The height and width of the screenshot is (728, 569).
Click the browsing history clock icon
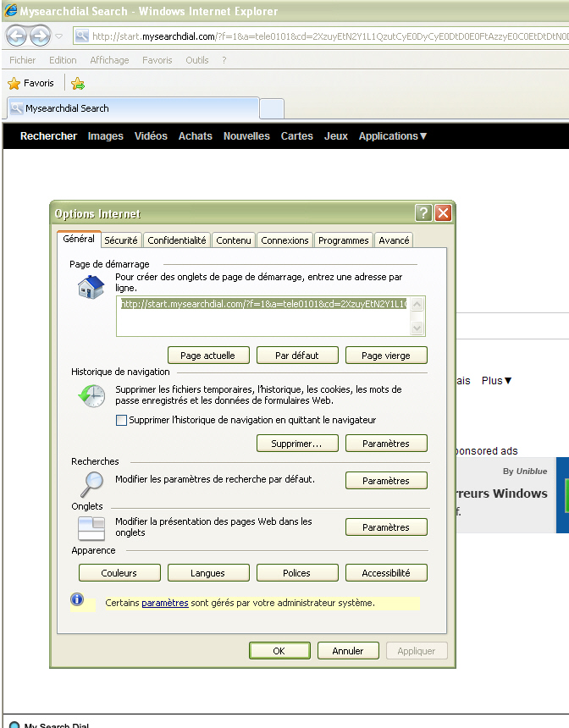pos(91,395)
